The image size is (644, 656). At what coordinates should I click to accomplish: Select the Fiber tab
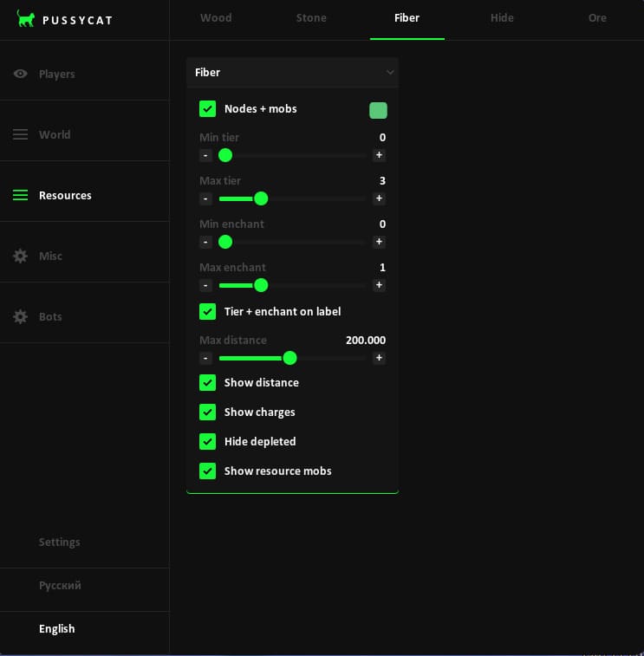pos(407,18)
